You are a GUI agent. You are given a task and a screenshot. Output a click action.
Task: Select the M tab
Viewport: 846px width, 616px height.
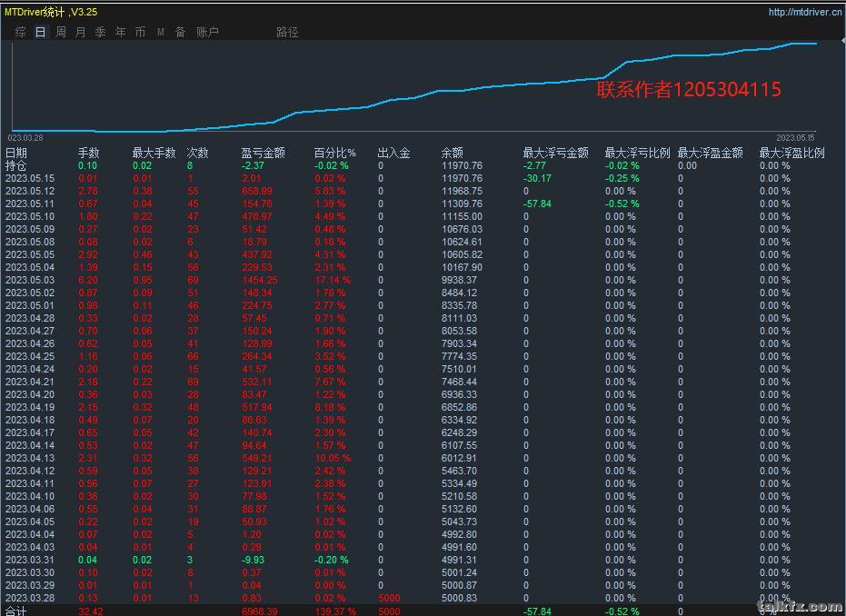[x=161, y=32]
